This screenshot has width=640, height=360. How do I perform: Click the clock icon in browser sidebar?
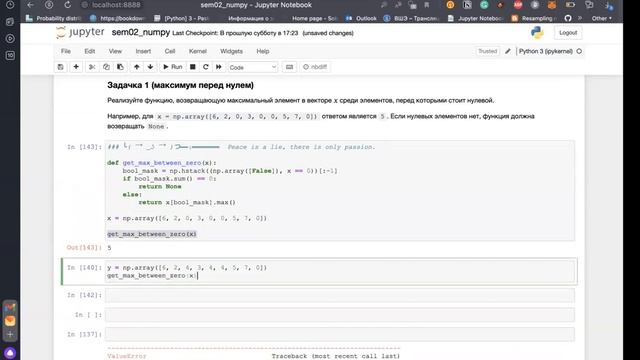10,5
